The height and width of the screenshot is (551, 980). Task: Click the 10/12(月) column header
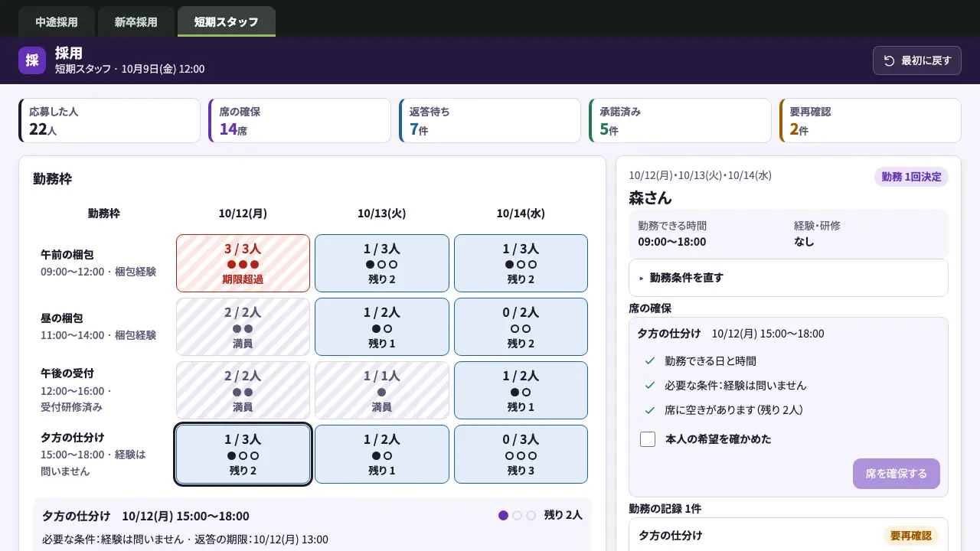(x=243, y=214)
